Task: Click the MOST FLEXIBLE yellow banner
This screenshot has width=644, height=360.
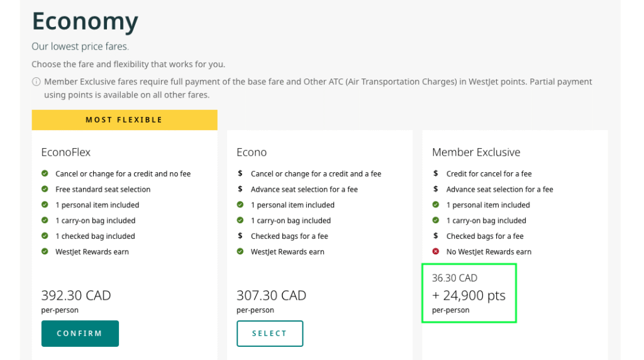Action: [x=125, y=120]
